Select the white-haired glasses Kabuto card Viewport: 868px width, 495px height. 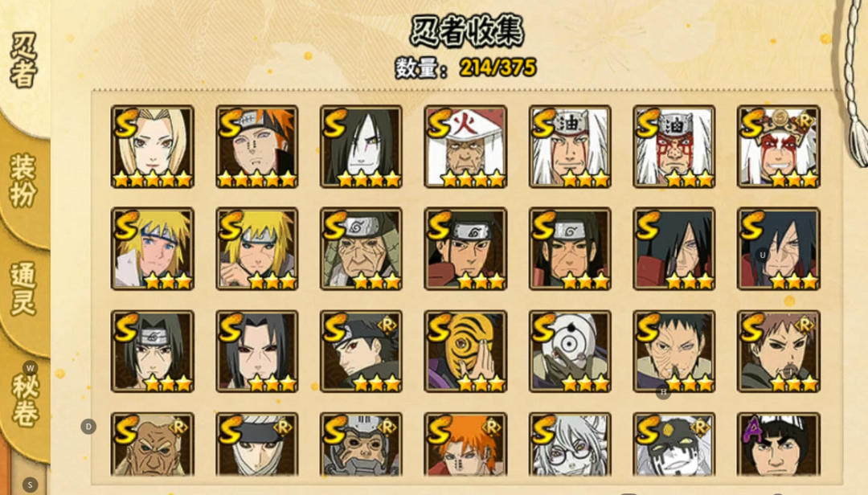click(x=570, y=444)
